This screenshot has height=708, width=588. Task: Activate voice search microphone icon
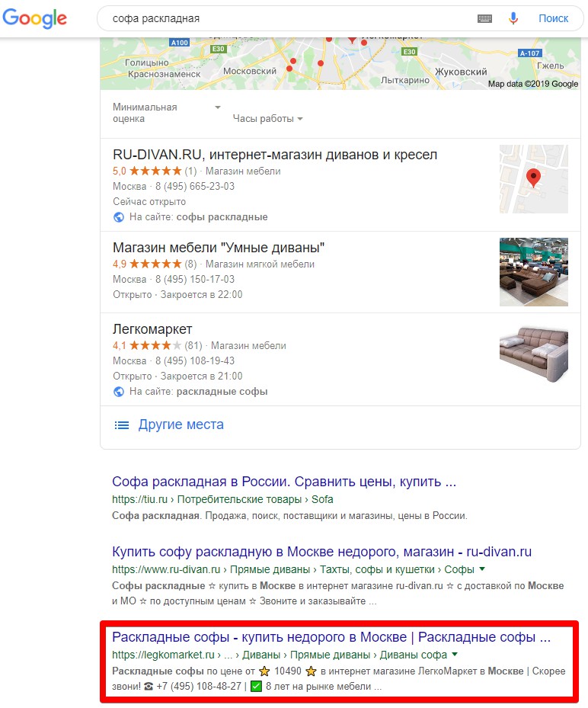(x=513, y=18)
